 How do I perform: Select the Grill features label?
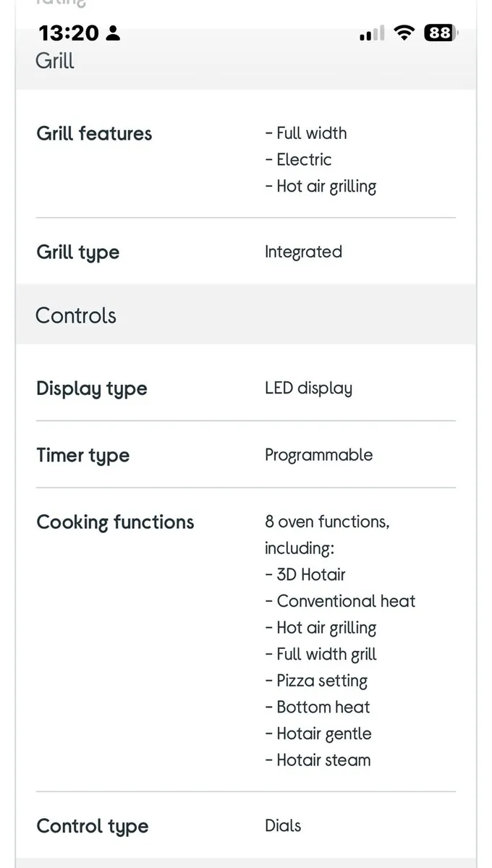(94, 133)
